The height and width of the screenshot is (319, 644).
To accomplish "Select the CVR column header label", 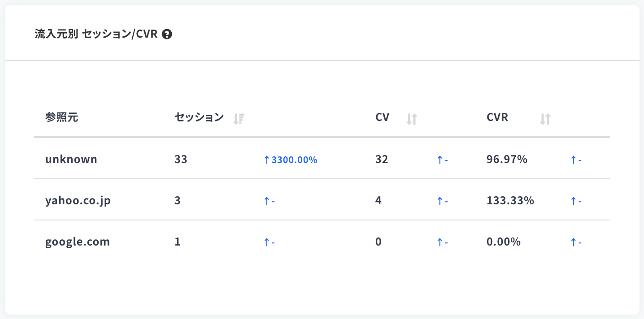I will [497, 117].
